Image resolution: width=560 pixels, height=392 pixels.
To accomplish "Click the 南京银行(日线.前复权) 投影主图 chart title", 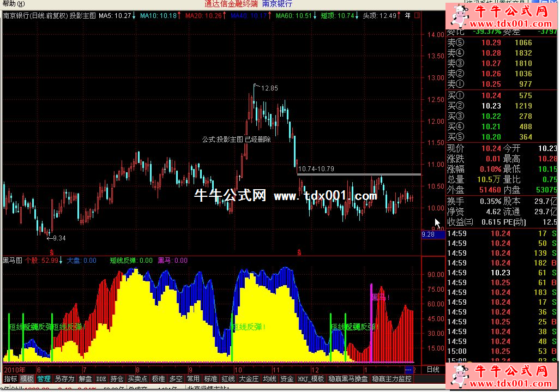I will pyautogui.click(x=49, y=15).
